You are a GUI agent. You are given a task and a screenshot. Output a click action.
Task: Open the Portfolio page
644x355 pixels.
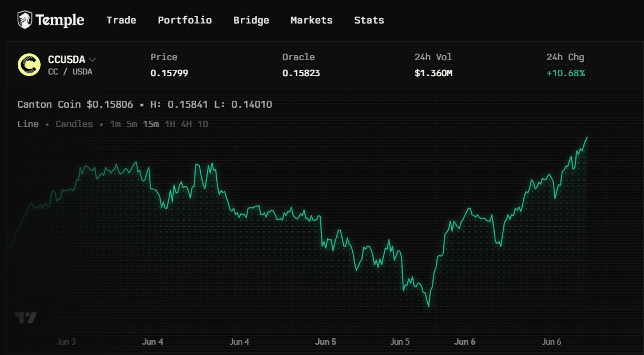185,20
